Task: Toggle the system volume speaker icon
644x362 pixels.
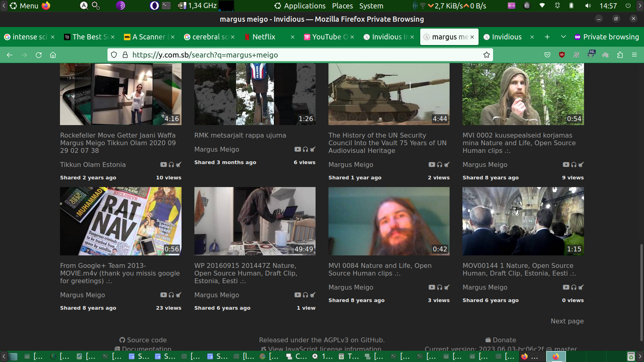Action: pyautogui.click(x=588, y=6)
